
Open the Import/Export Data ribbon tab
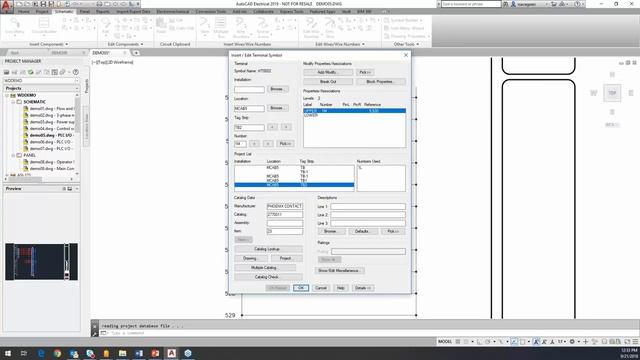point(133,11)
